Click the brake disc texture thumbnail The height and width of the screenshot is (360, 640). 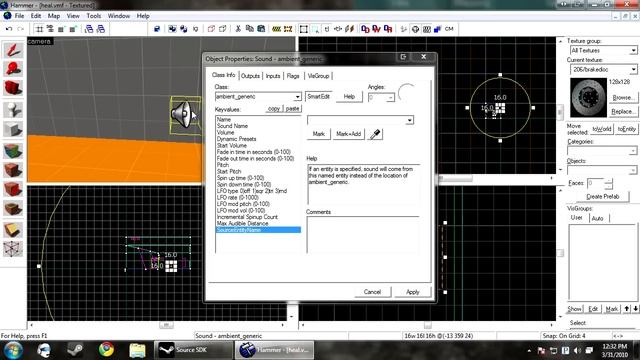588,98
